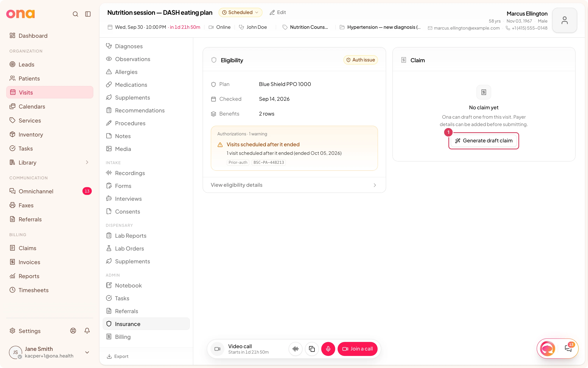Open Lab Orders under Dispensary
The image size is (588, 368).
tap(146, 249)
